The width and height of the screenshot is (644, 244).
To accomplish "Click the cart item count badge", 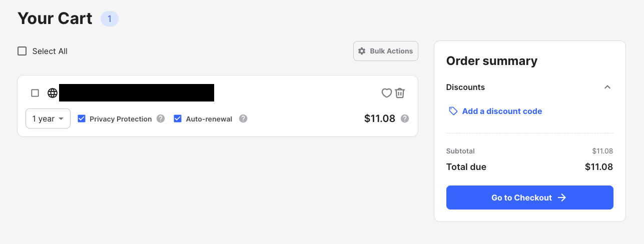I will [110, 19].
